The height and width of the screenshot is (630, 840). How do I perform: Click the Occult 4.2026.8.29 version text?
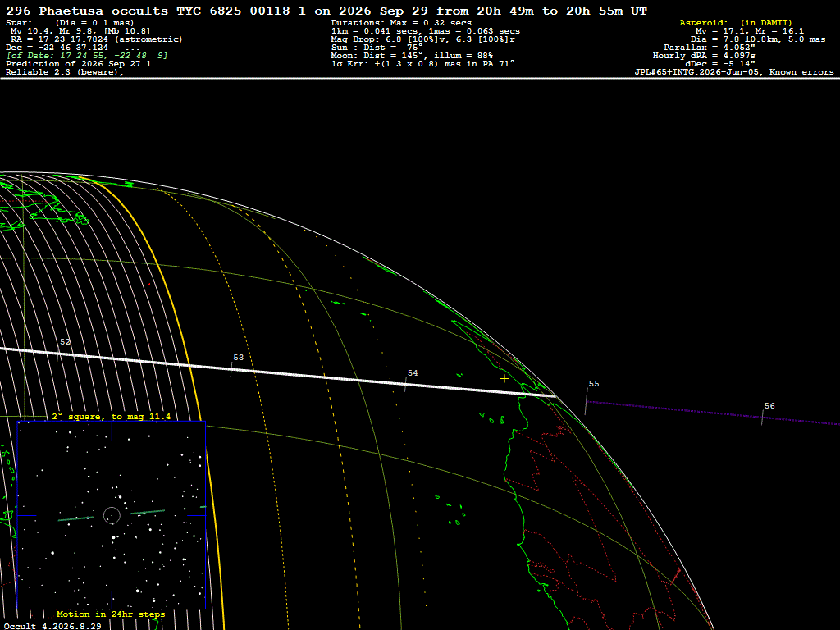point(52,626)
